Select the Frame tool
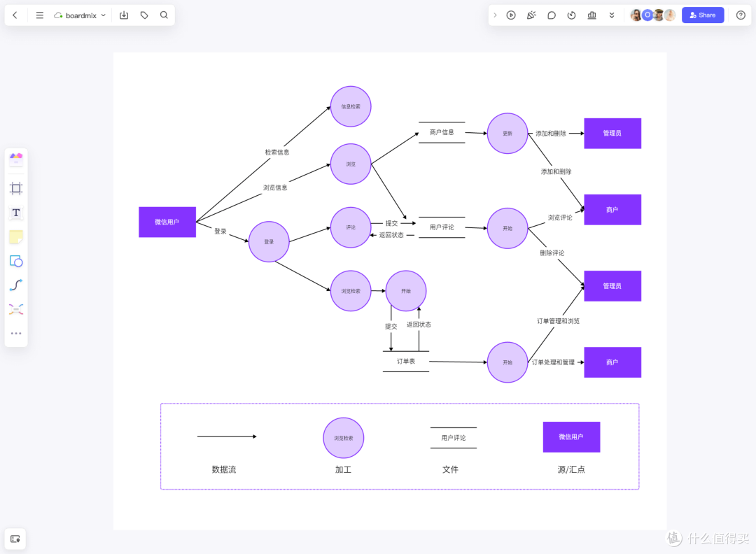The image size is (756, 554). click(x=16, y=188)
